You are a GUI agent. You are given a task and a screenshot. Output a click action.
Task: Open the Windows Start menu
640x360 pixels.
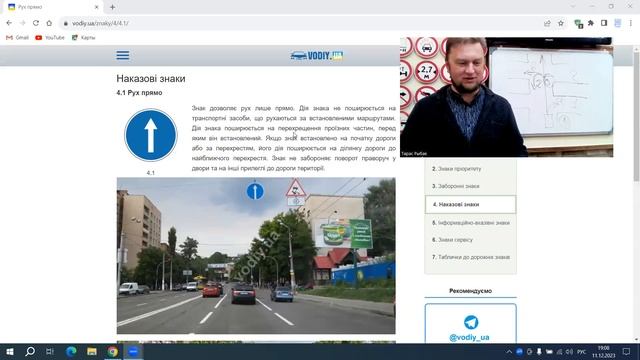tap(10, 351)
